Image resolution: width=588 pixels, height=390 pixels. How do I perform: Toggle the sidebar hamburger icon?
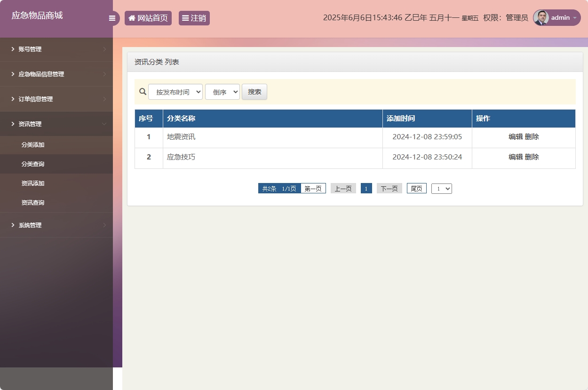[x=112, y=18]
